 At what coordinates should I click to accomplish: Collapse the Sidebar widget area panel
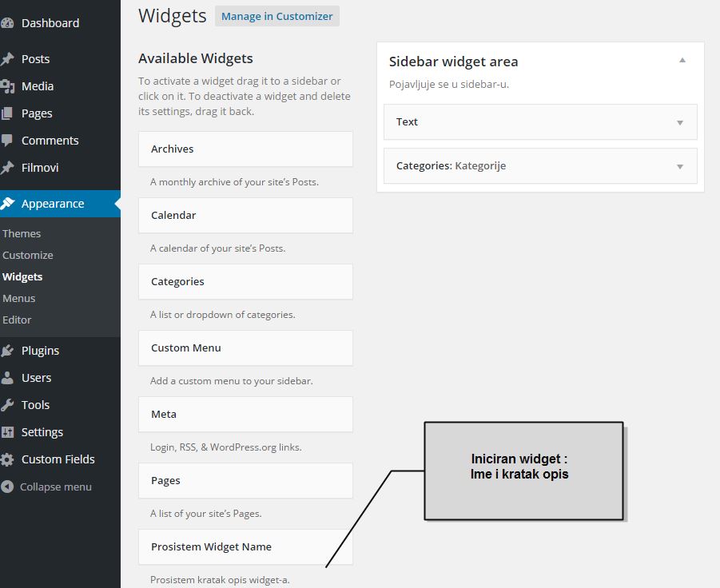[x=682, y=61]
